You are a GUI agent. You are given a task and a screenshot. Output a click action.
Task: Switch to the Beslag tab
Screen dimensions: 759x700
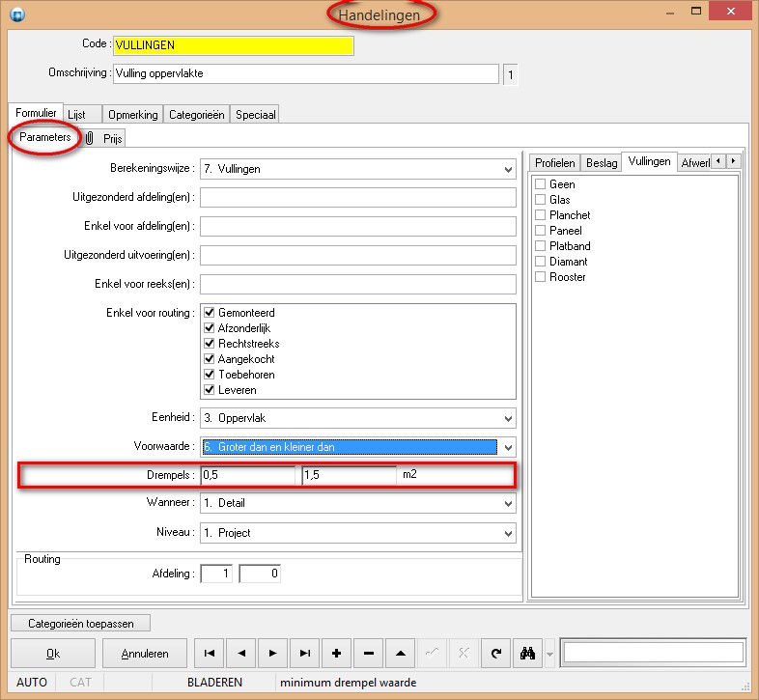602,162
